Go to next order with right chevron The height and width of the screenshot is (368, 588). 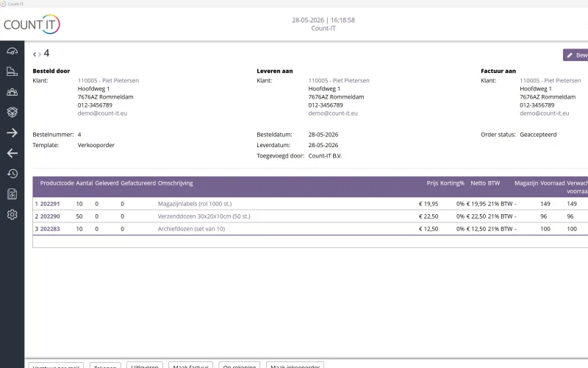click(40, 54)
